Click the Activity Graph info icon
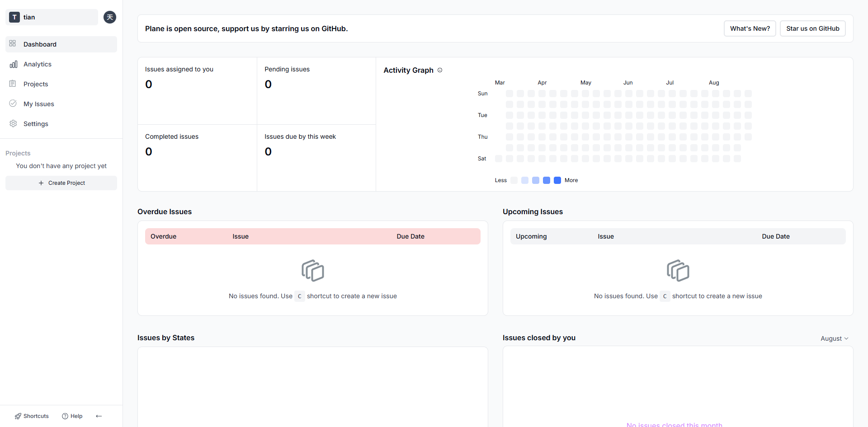The image size is (868, 427). tap(440, 70)
